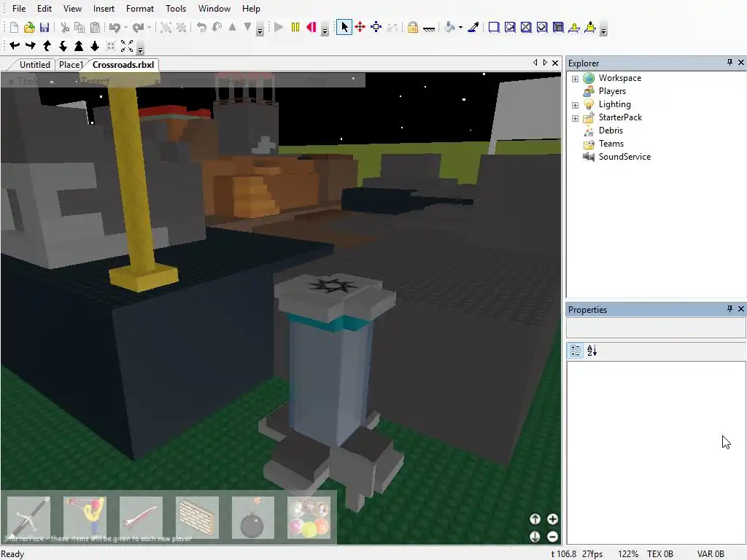Select the Inlet surface tool

click(x=558, y=28)
